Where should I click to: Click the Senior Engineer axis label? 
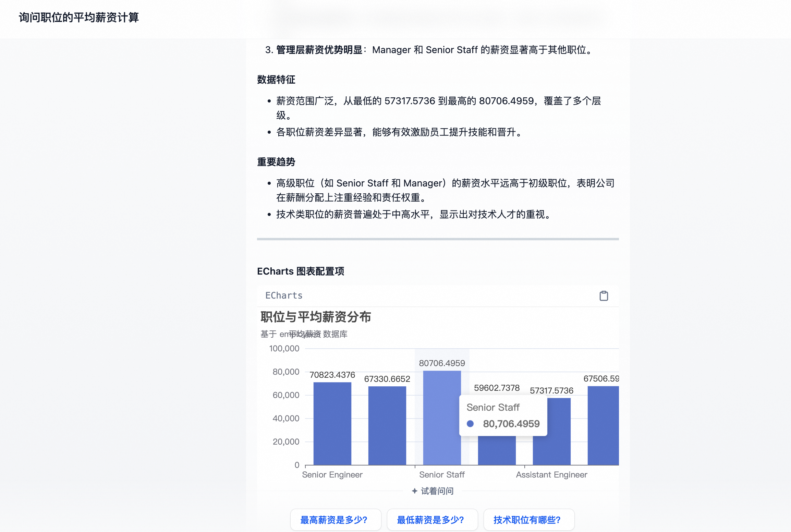332,474
